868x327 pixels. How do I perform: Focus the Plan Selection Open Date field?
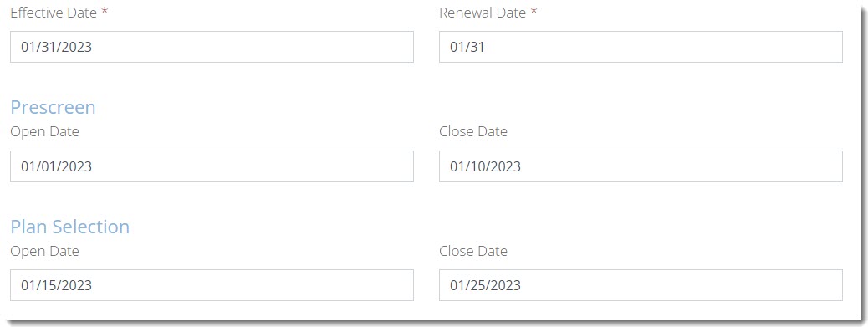pyautogui.click(x=212, y=285)
